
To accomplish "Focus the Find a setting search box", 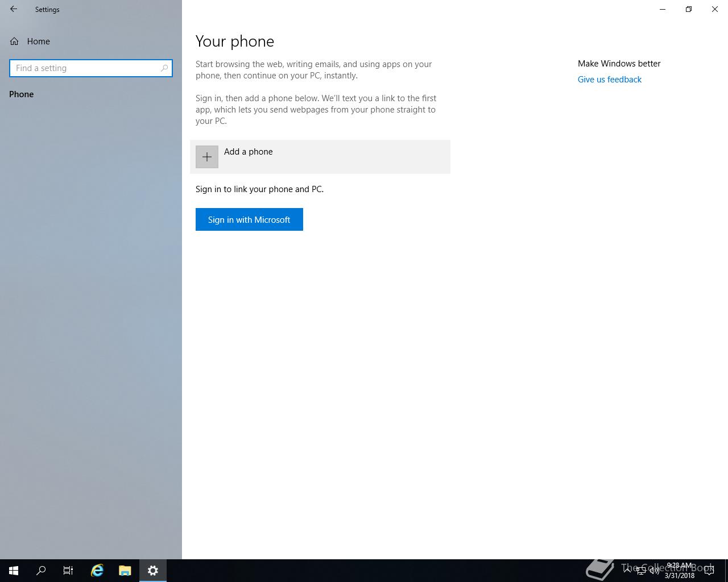I will click(91, 68).
